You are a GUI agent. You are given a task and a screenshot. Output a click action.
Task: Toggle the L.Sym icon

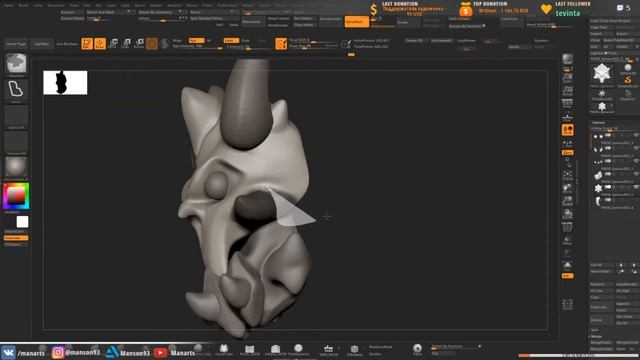click(x=567, y=144)
